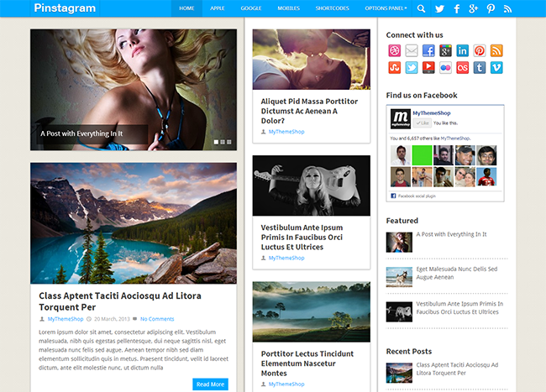
Task: Click the Last.fm icon under Connect with us
Action: pyautogui.click(x=463, y=67)
